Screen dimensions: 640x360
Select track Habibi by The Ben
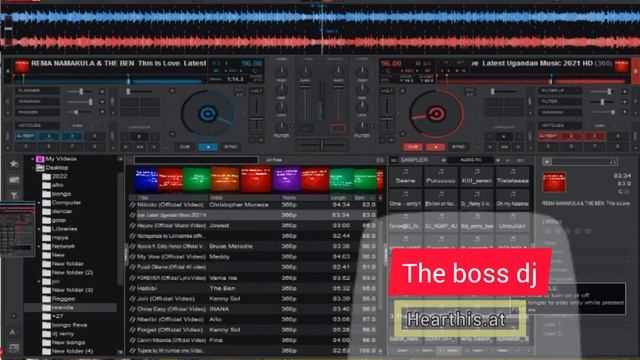click(x=253, y=288)
